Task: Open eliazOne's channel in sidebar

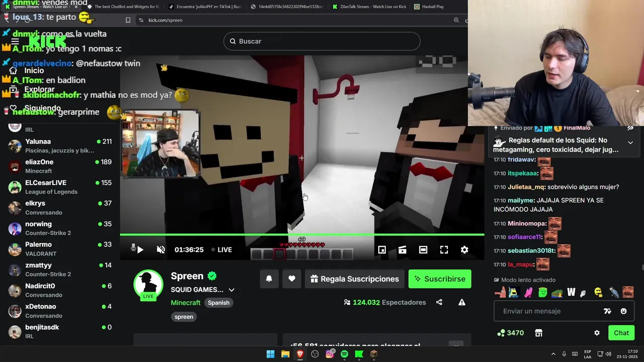Action: (60, 166)
